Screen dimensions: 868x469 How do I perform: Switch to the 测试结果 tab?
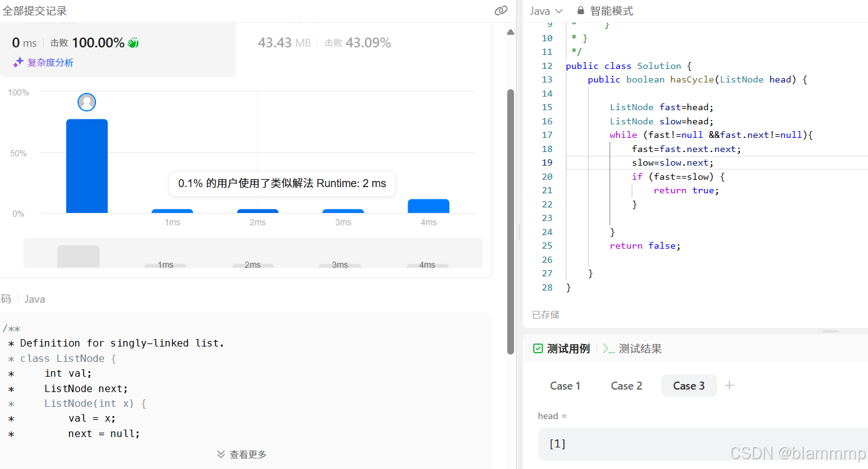click(x=640, y=348)
